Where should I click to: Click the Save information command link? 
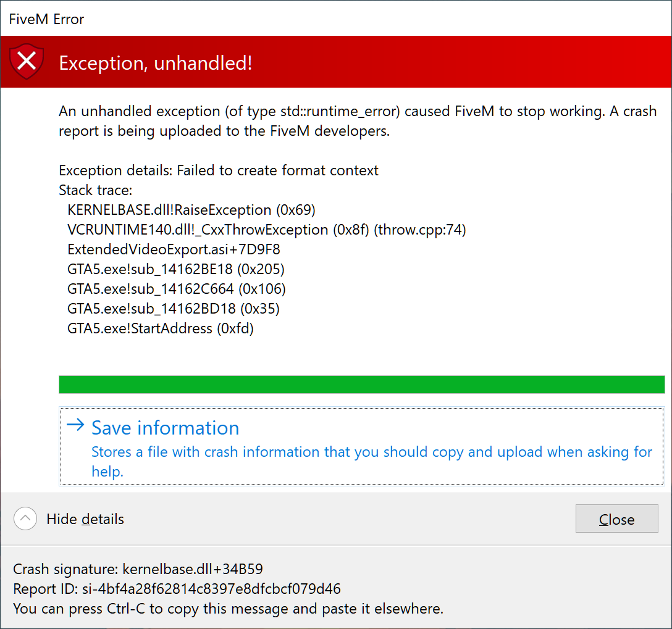165,428
